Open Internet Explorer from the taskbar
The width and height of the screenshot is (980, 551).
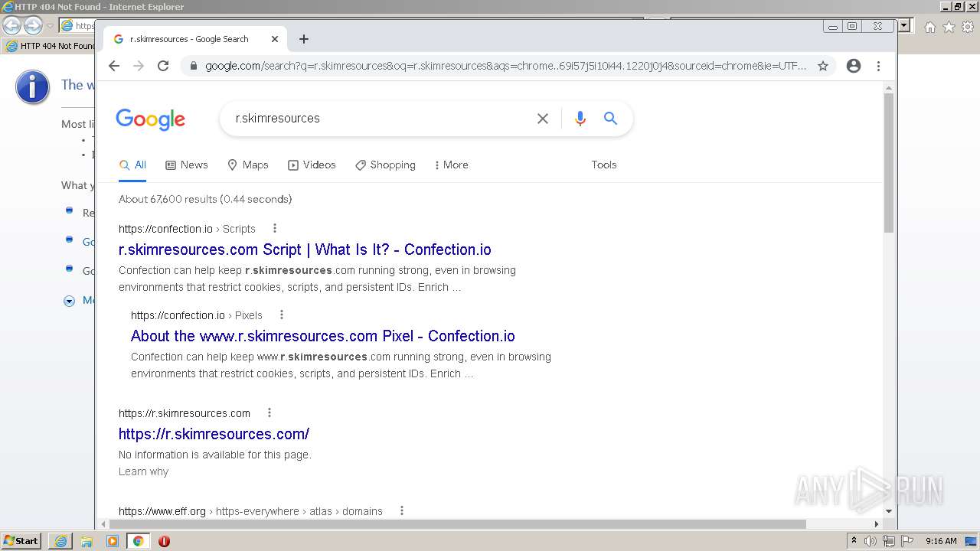coord(60,541)
